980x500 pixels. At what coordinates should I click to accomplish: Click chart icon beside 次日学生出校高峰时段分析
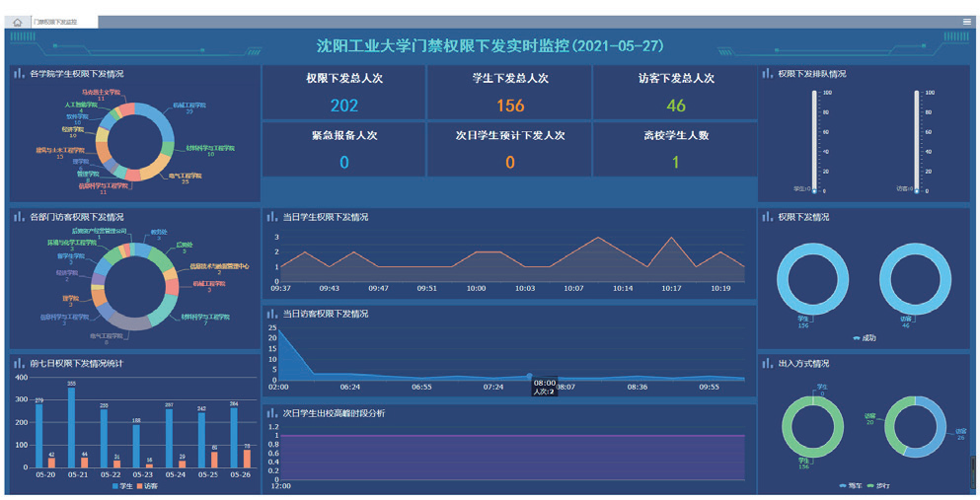pyautogui.click(x=272, y=412)
